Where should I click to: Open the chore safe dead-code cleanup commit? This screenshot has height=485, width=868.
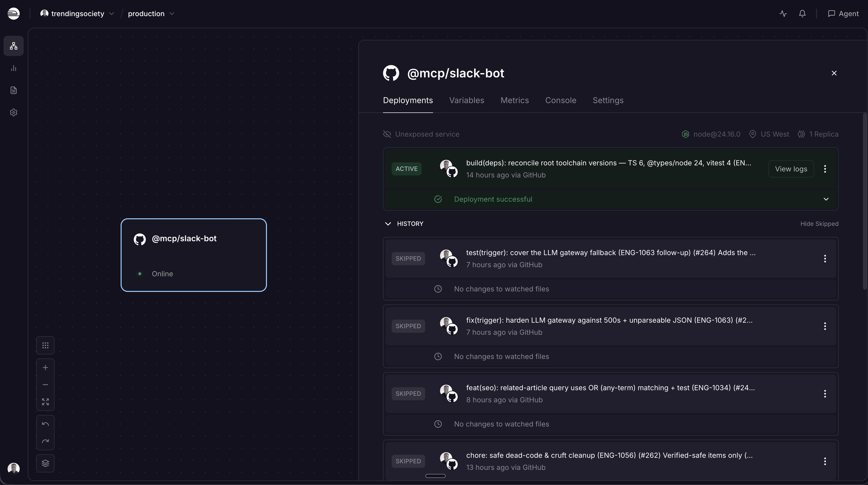click(x=609, y=456)
